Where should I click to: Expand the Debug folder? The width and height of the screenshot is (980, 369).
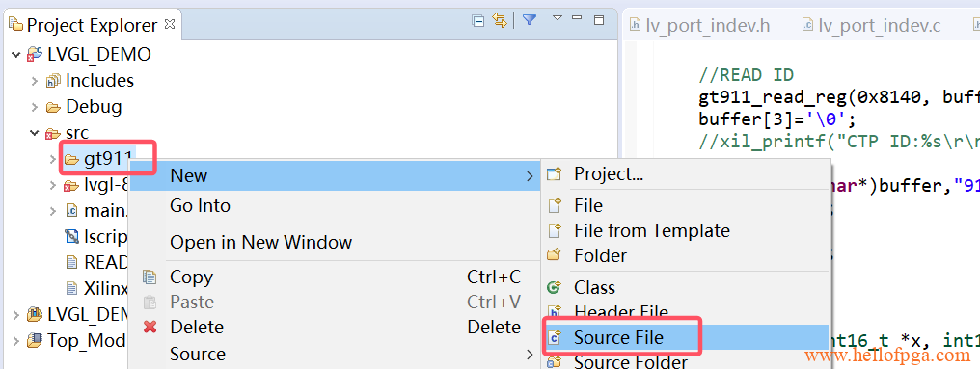35,107
